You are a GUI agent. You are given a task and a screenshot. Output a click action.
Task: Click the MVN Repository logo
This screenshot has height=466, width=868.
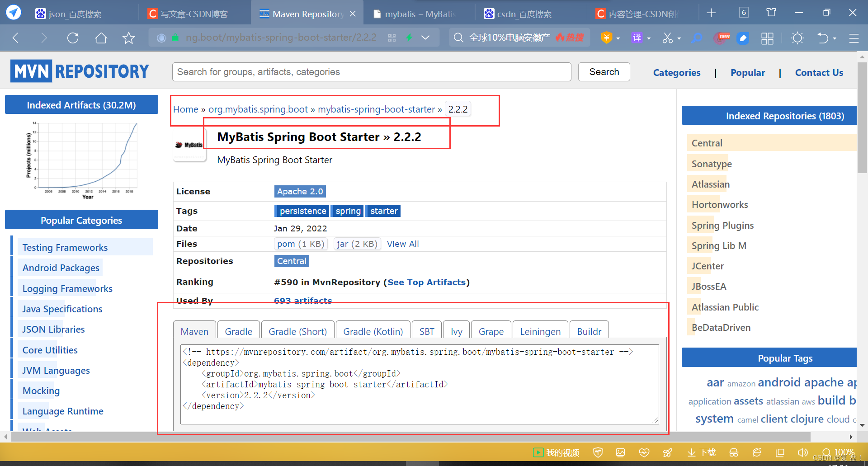80,71
